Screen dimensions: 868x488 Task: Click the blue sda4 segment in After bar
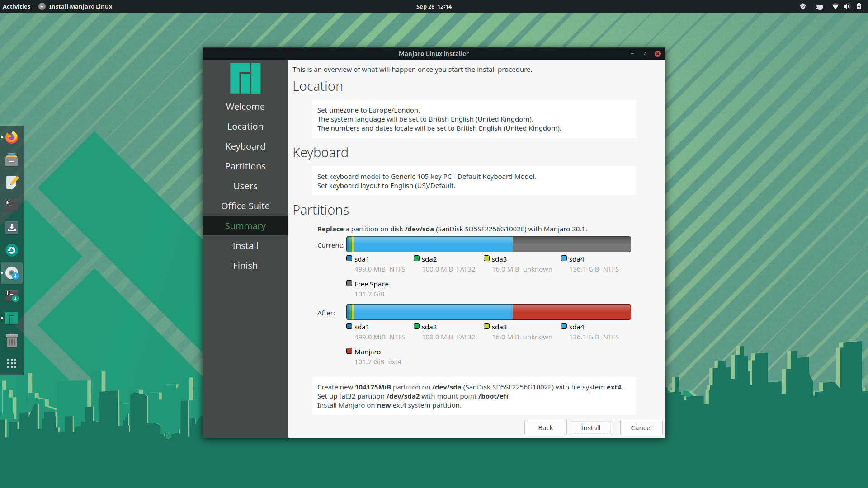click(x=434, y=312)
